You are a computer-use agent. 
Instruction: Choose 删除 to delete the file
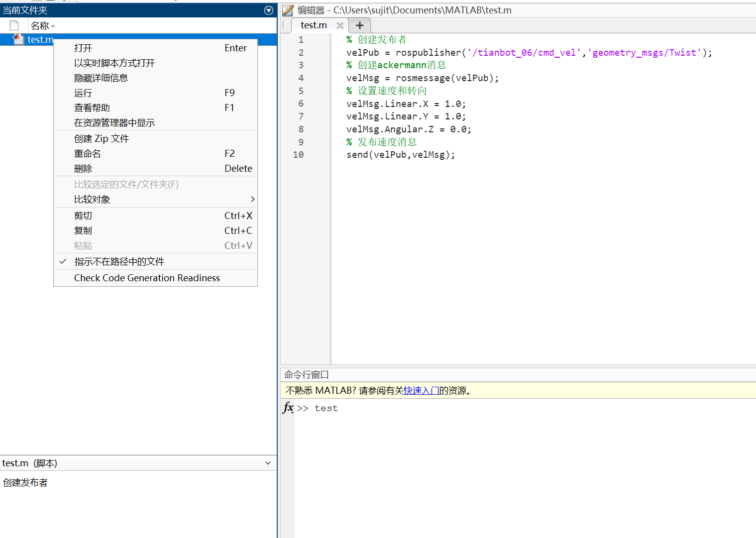pyautogui.click(x=155, y=168)
